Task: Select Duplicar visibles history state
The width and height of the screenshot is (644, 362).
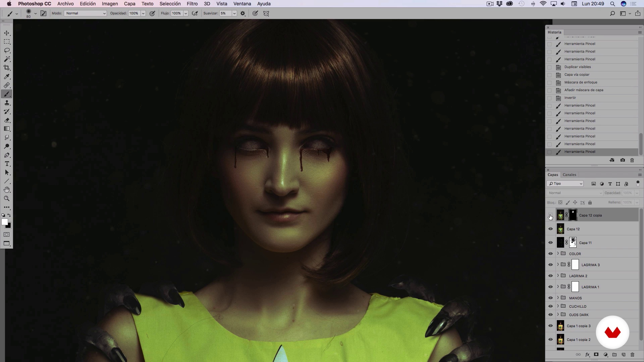Action: (592, 67)
